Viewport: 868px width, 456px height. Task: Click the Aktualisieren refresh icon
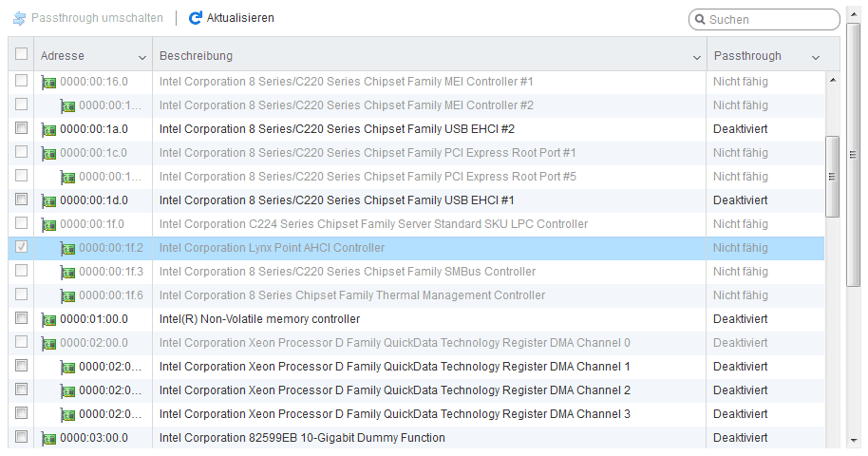pyautogui.click(x=196, y=18)
